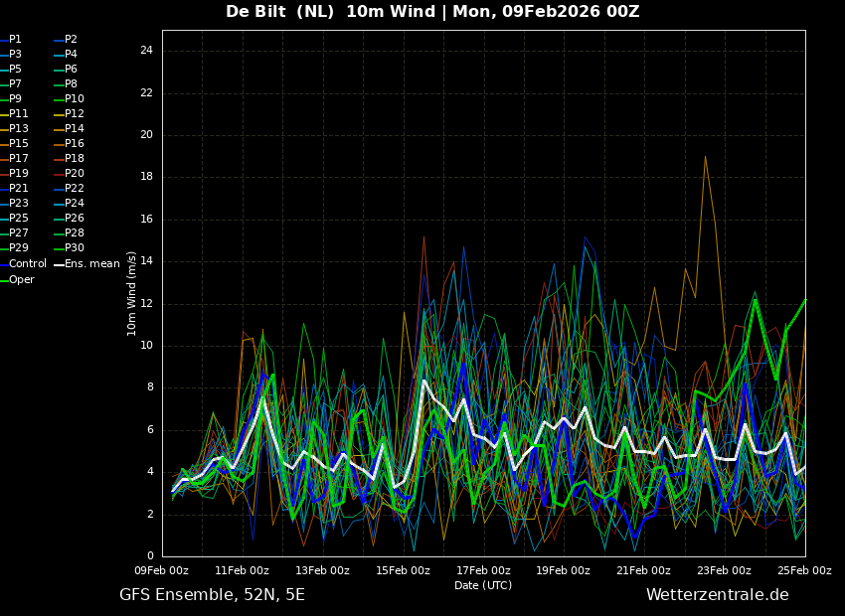The width and height of the screenshot is (845, 616).
Task: Click the chart title De Bilt 10m Wind
Action: pos(432,12)
